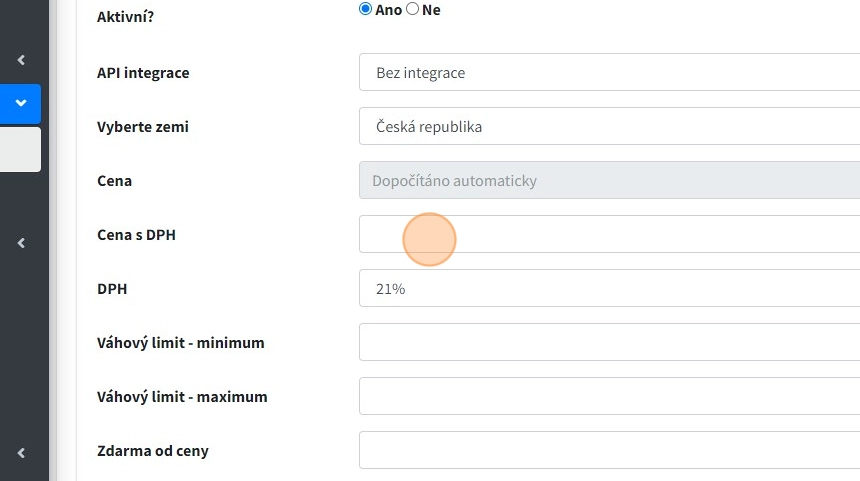This screenshot has width=860, height=481.
Task: Click the Zdarma od ceny input field
Action: click(x=609, y=451)
